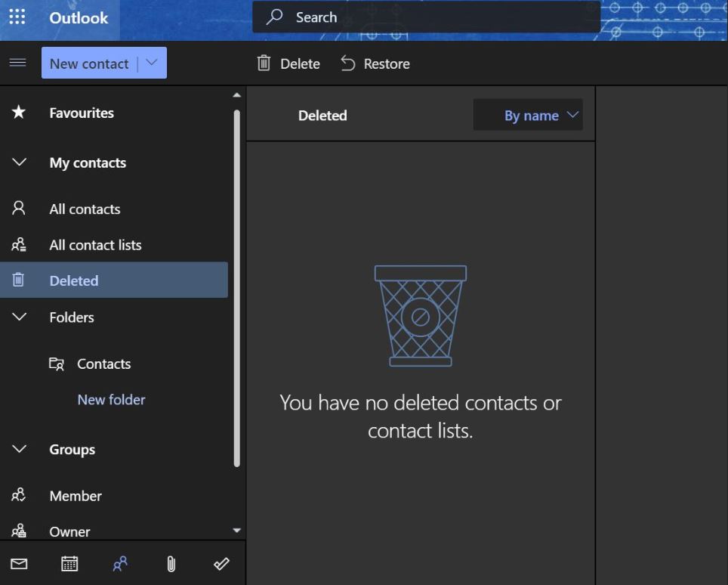The image size is (728, 585).
Task: Collapse the My contacts section chevron
Action: (19, 162)
